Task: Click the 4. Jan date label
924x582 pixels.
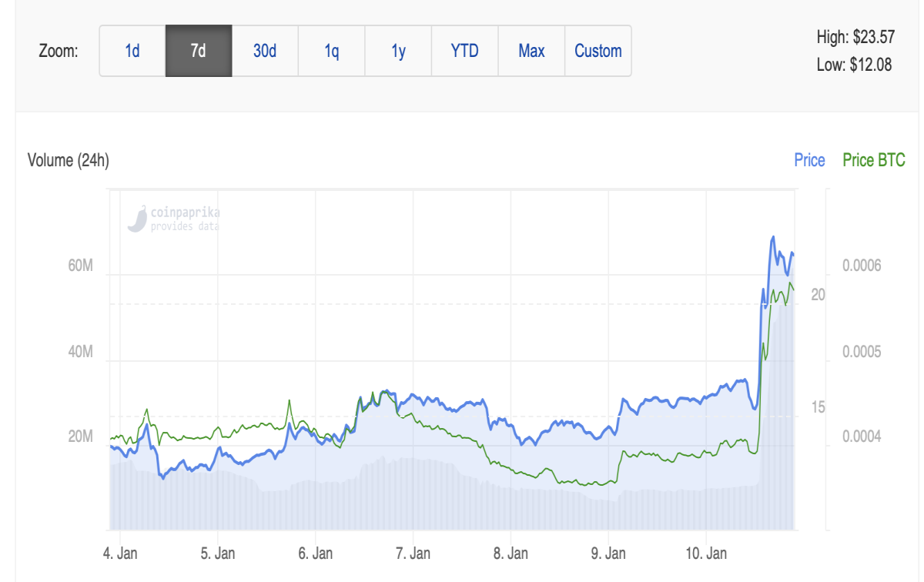Action: coord(121,553)
